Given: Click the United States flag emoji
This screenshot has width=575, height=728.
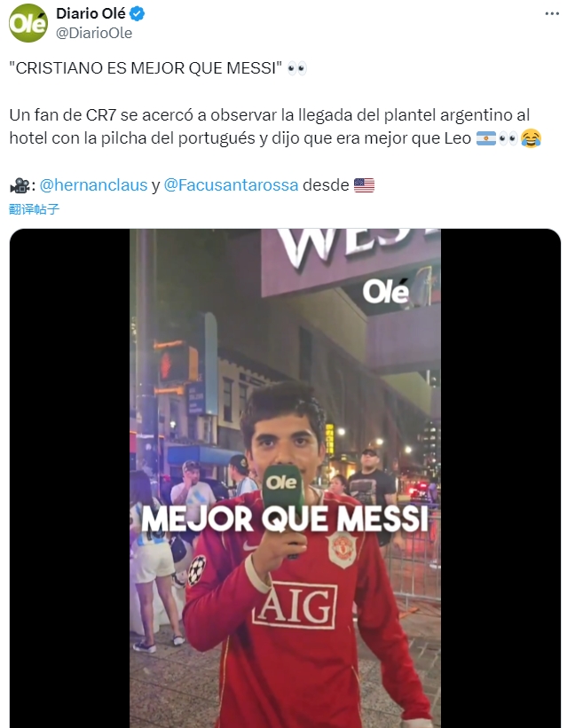Looking at the screenshot, I should pos(364,184).
